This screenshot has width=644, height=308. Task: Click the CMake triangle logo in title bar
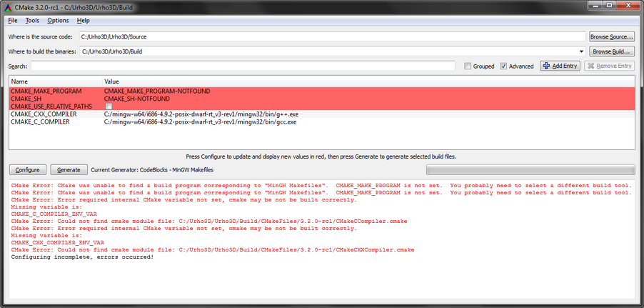tap(7, 7)
